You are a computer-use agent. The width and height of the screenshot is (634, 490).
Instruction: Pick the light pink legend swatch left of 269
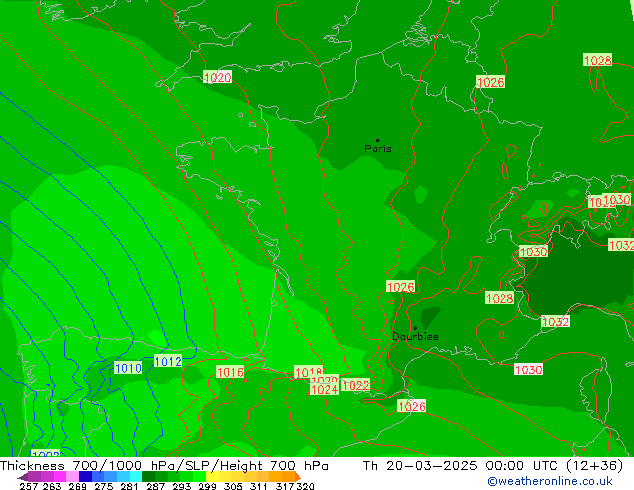[72, 477]
